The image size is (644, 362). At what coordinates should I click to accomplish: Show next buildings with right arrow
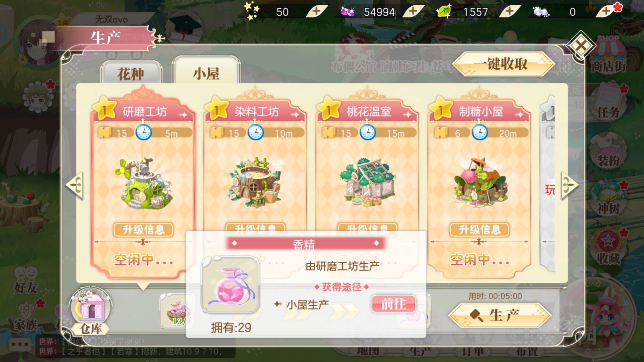[x=570, y=185]
